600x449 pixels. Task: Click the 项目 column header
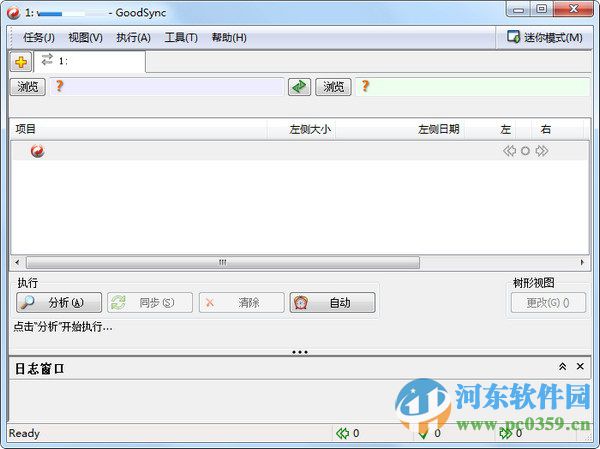point(139,129)
